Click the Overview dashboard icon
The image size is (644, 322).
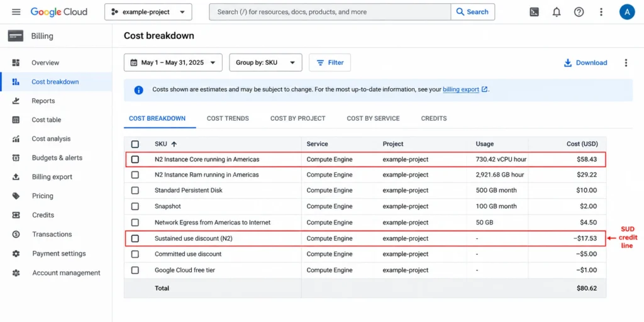click(16, 63)
